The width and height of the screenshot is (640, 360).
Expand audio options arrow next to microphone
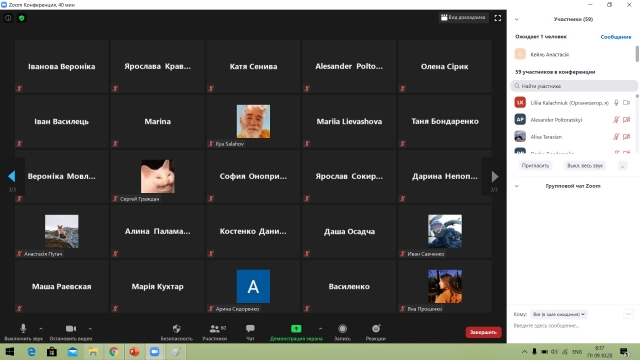(x=41, y=329)
